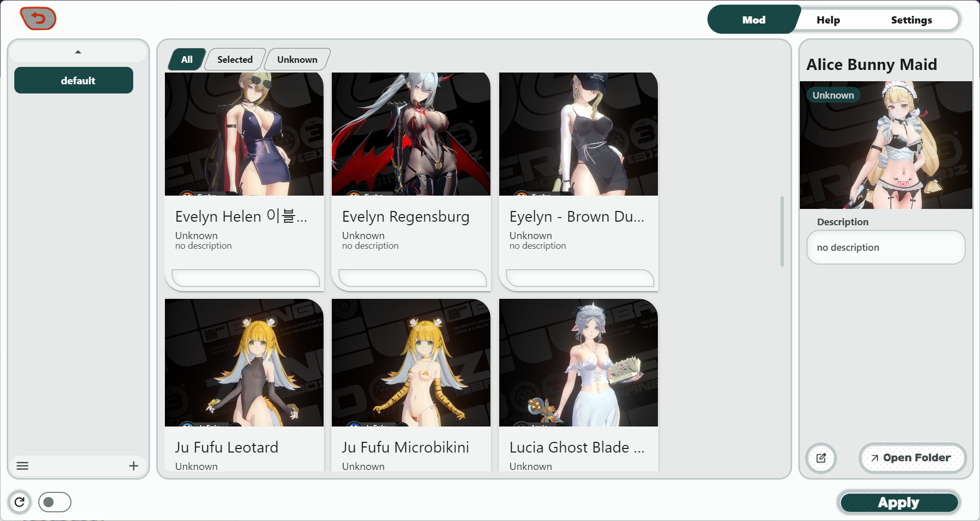
Task: Open the Settings tab
Action: (x=911, y=20)
